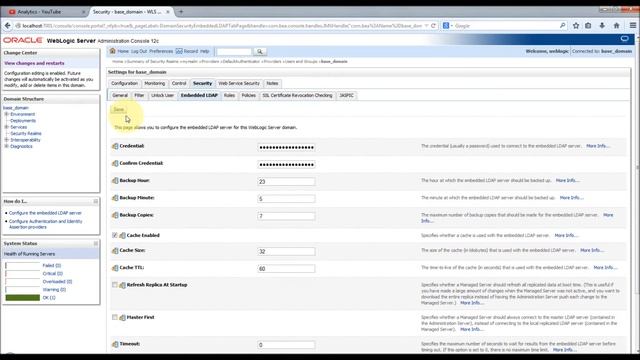The image size is (640, 360).
Task: Click the icon beside Backup Hour
Action: pos(115,180)
